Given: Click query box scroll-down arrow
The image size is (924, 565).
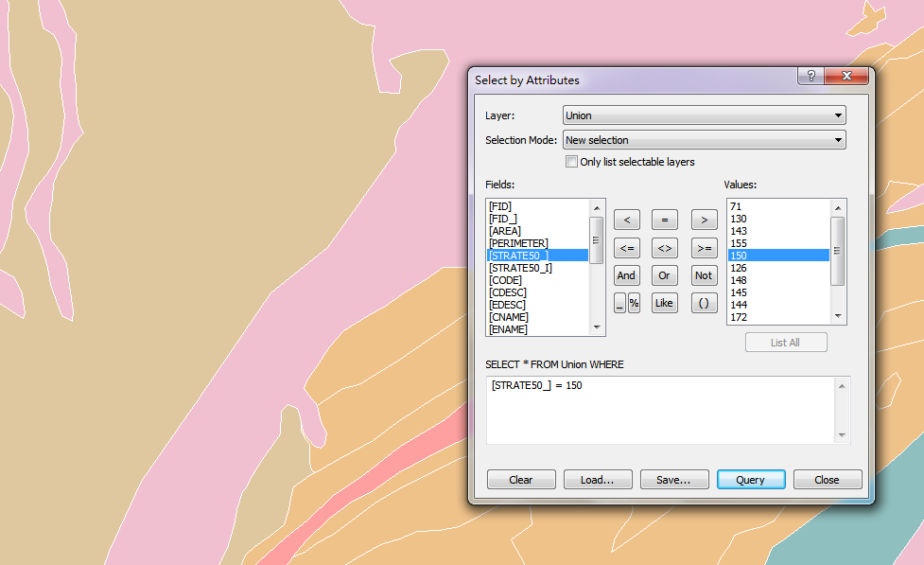Looking at the screenshot, I should [x=842, y=435].
